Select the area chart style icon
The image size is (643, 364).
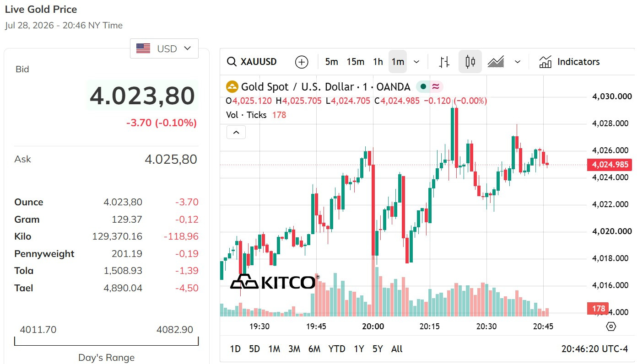496,62
